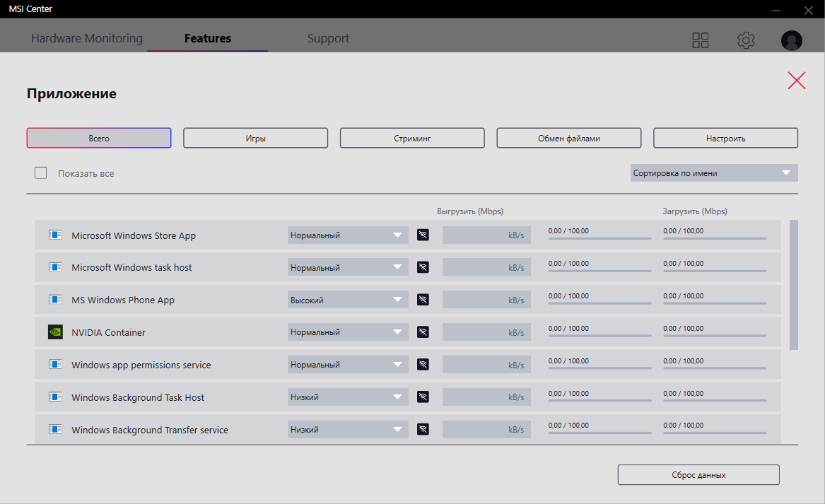Screen dimensions: 825x504
Task: Select the Windows Background Task Host name
Action: tap(138, 398)
